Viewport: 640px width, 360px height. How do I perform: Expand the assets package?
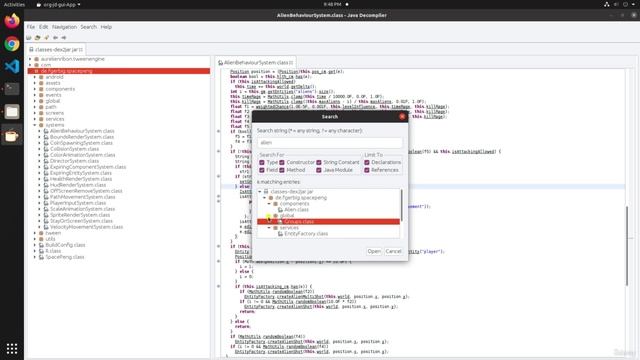pyautogui.click(x=35, y=83)
